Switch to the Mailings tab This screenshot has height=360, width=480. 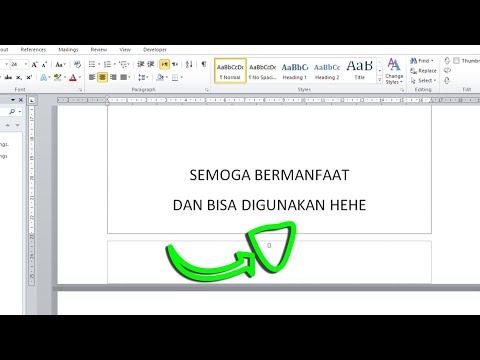[x=68, y=50]
